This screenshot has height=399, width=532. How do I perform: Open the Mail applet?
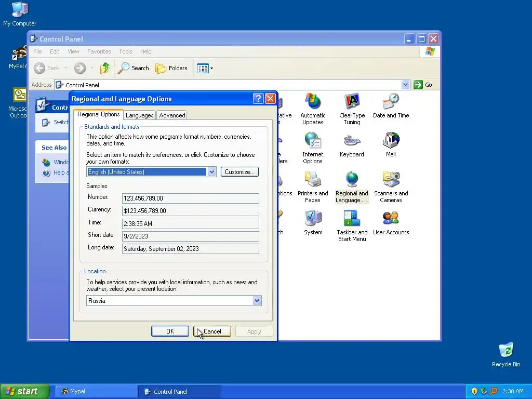coord(391,145)
